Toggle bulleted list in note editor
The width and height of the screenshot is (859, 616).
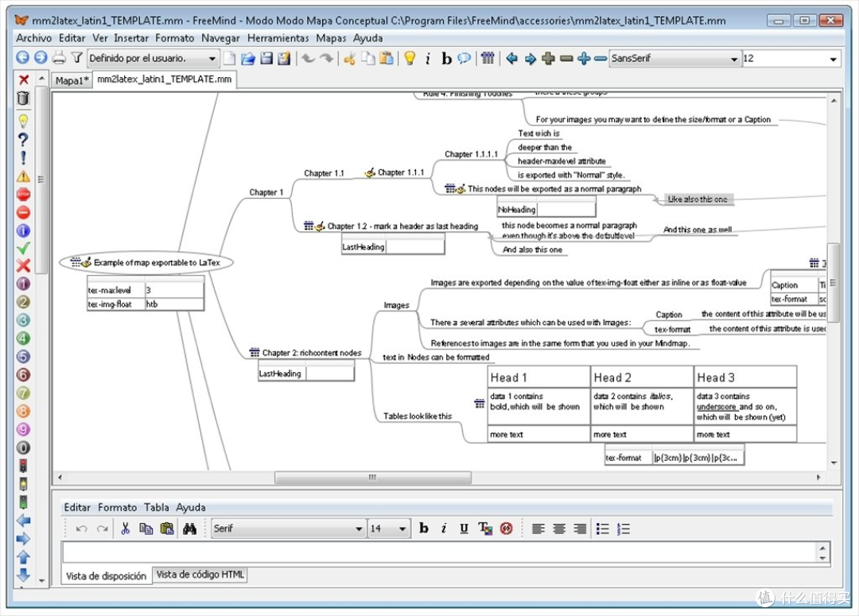(603, 529)
